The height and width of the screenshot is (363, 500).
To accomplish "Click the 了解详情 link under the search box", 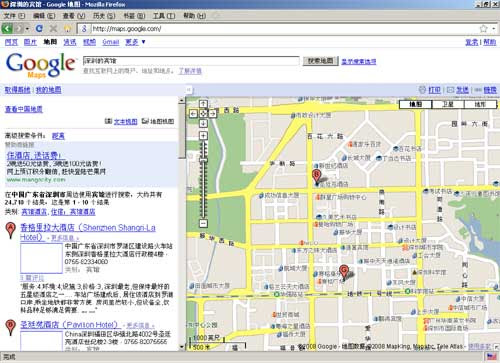I will click(x=190, y=71).
